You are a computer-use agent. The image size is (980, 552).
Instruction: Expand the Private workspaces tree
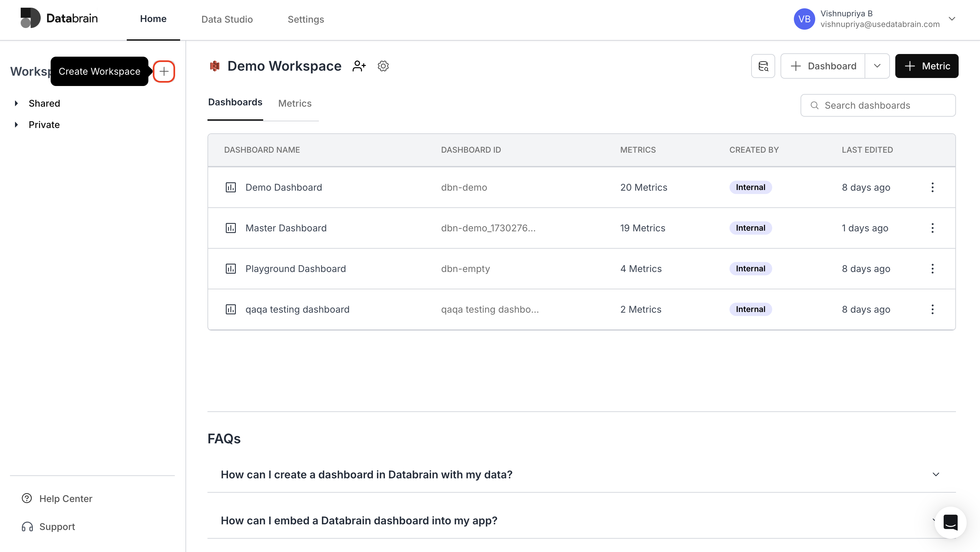pos(16,125)
